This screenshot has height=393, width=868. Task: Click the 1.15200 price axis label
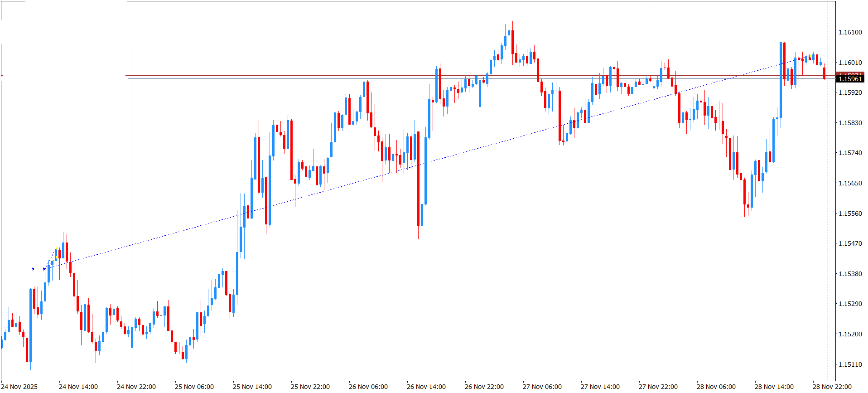tap(850, 334)
